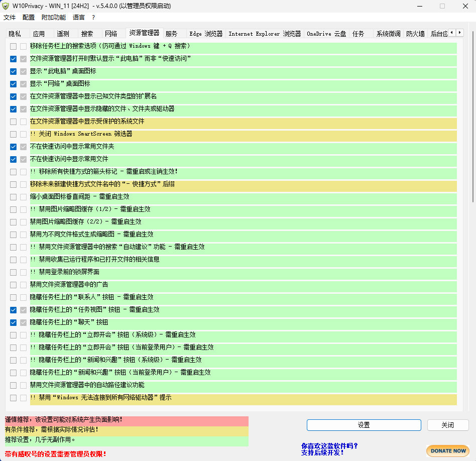
Task: Click text 隐藏"立即开会"按钮 (系统级)
Action: [x=112, y=334]
